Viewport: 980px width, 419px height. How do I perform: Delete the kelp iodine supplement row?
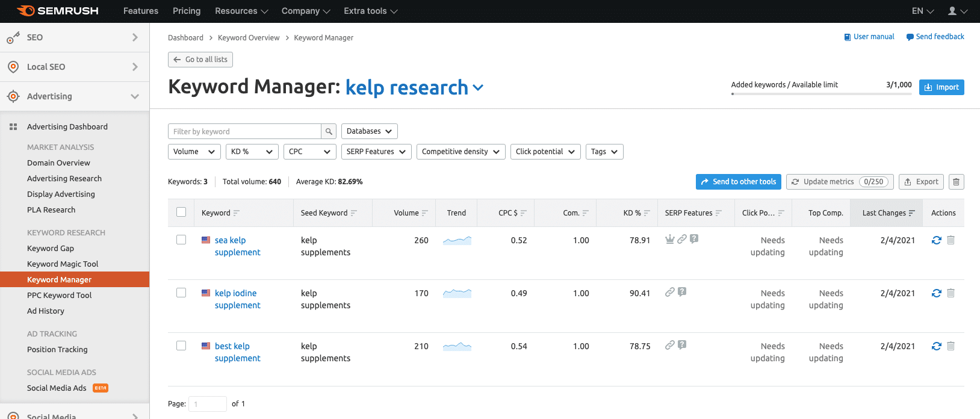pyautogui.click(x=951, y=293)
